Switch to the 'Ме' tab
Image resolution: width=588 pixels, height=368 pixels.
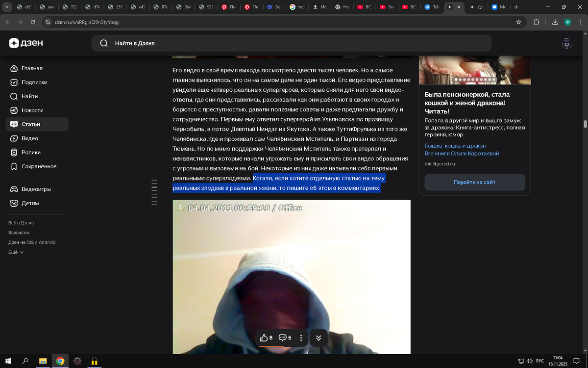tap(499, 7)
